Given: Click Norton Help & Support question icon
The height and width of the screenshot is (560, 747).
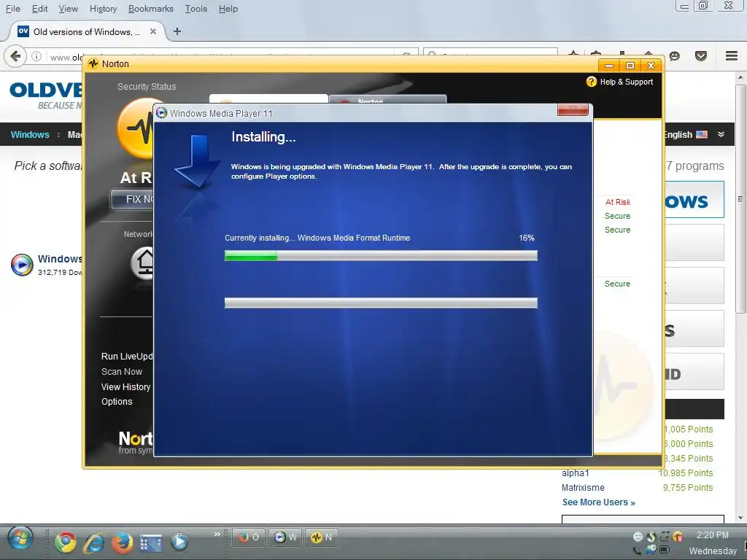Looking at the screenshot, I should [x=591, y=82].
